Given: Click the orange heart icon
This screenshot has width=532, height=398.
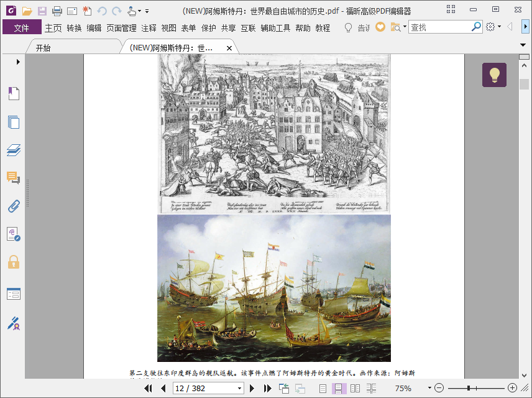Looking at the screenshot, I should click(x=380, y=27).
